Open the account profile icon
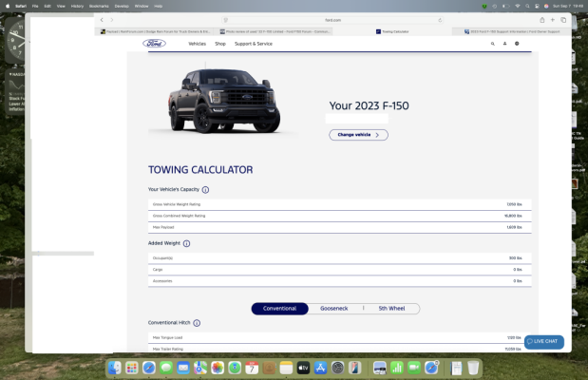588x380 pixels. (x=504, y=44)
